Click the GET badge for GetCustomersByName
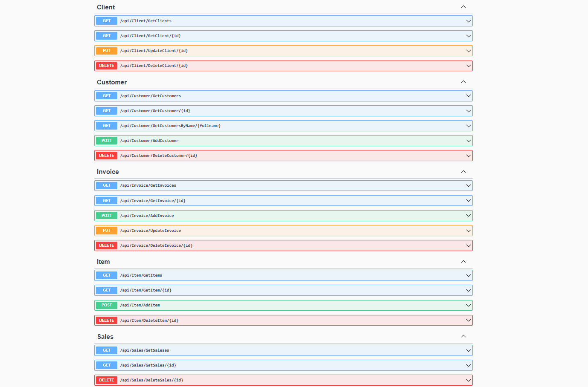Image resolution: width=588 pixels, height=387 pixels. 107,126
